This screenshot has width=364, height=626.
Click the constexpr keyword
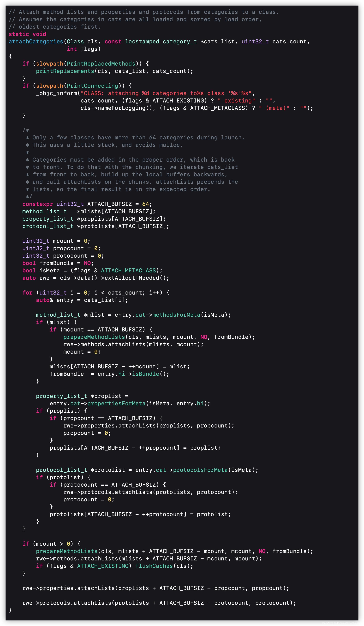pyautogui.click(x=38, y=204)
